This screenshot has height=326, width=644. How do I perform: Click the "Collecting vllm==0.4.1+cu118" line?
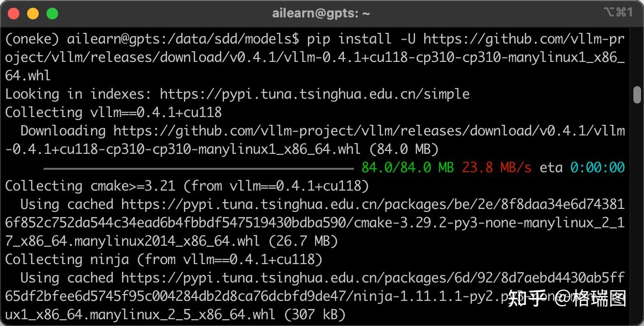[x=113, y=112]
